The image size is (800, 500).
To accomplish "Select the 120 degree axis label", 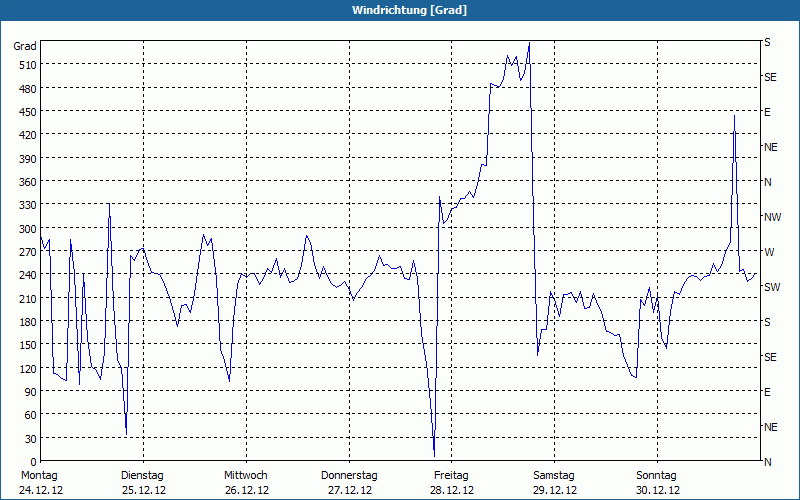I will [x=28, y=368].
